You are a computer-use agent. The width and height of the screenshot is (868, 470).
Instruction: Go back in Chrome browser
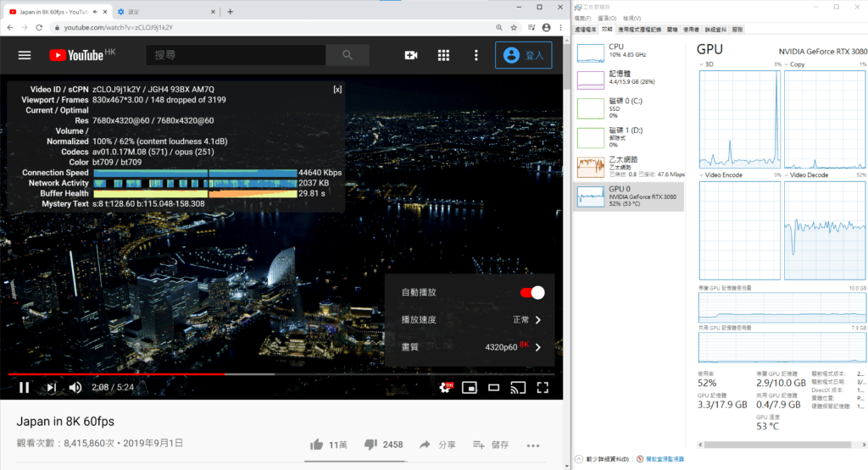[x=10, y=27]
